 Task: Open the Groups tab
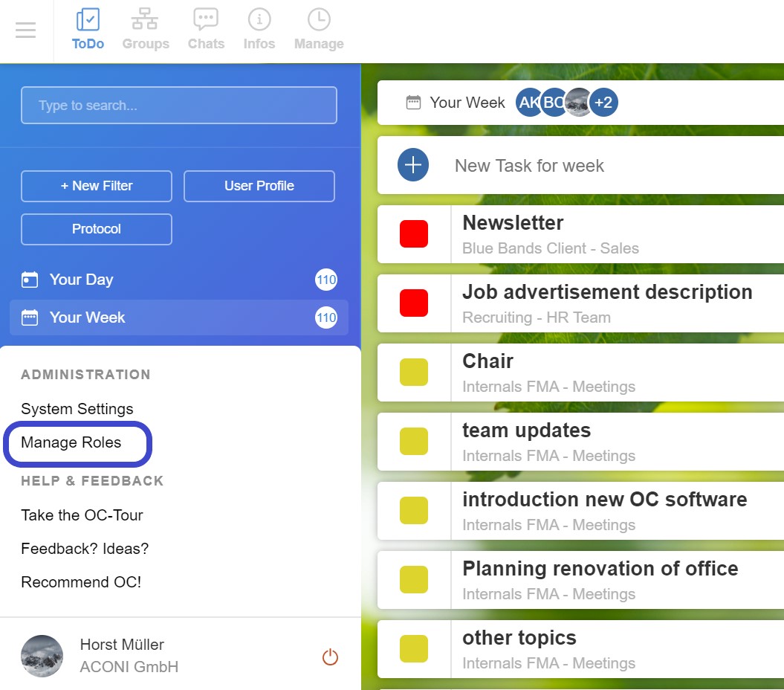pos(146,30)
